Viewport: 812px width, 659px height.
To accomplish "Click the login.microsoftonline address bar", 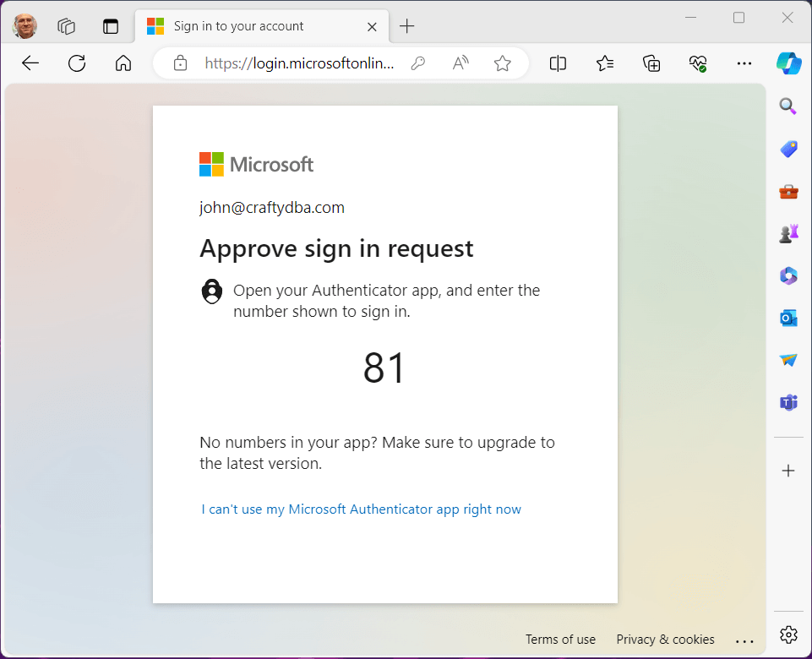I will point(299,63).
